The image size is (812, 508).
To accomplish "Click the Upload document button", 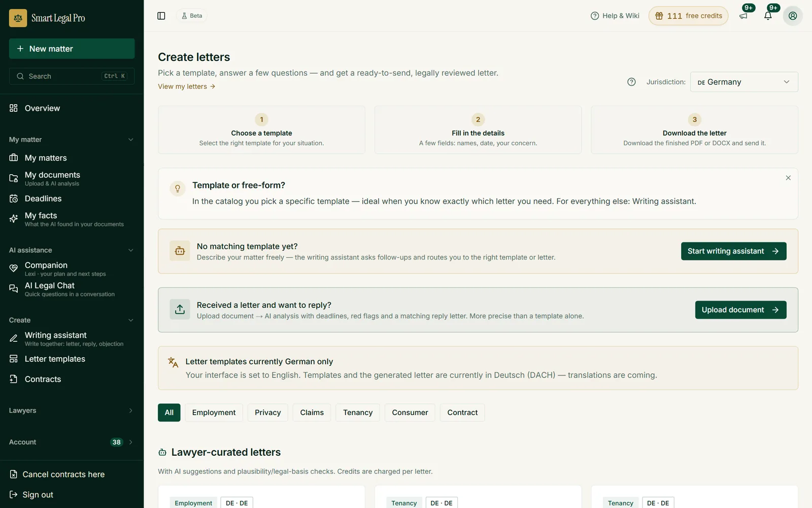I will pyautogui.click(x=741, y=310).
